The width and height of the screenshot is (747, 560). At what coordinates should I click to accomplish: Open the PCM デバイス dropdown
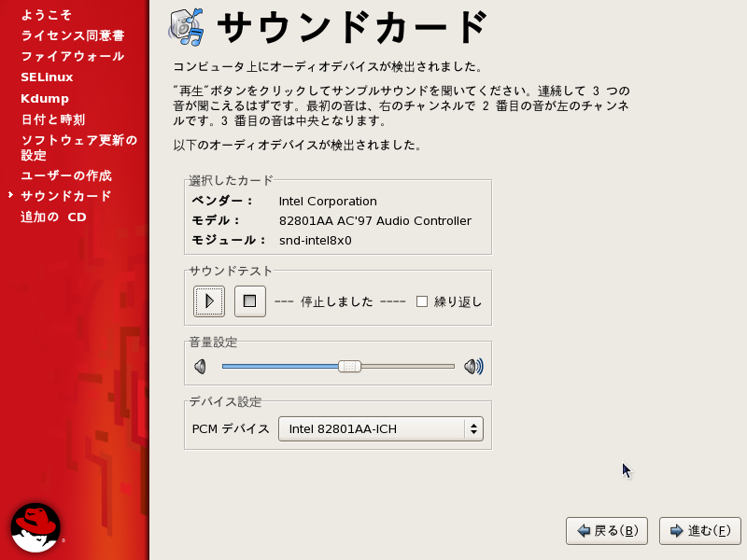(381, 428)
